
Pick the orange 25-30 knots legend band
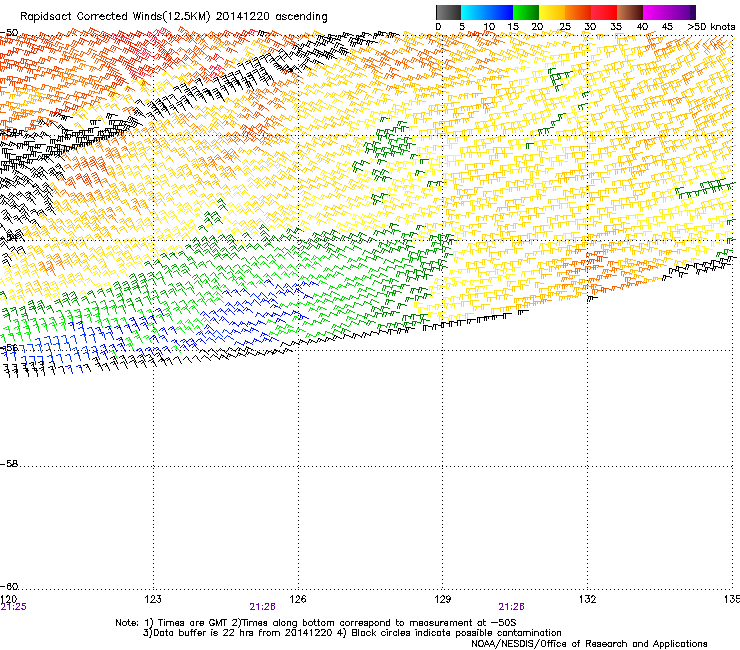click(578, 12)
